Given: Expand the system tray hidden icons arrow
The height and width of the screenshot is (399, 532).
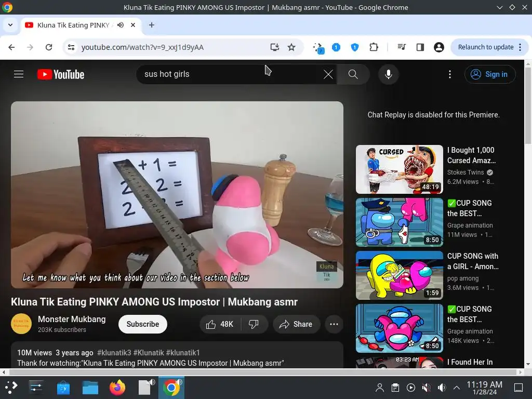Looking at the screenshot, I should (x=457, y=388).
